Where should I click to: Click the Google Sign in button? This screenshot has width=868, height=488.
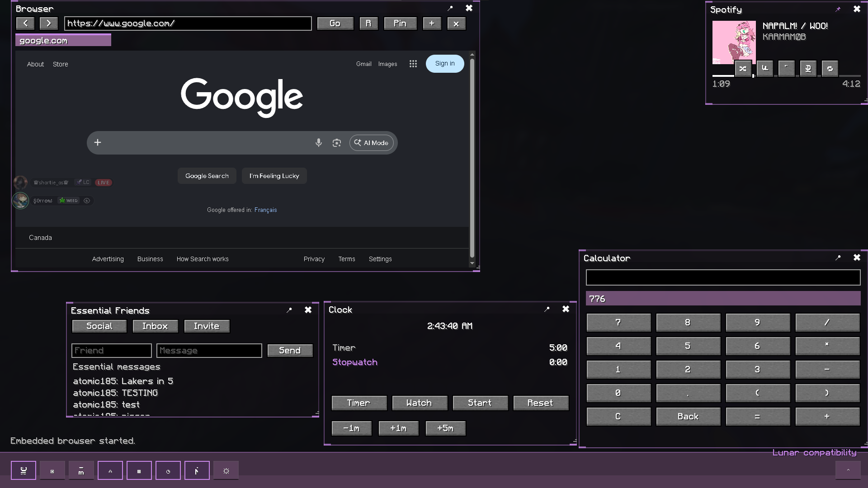click(x=445, y=64)
